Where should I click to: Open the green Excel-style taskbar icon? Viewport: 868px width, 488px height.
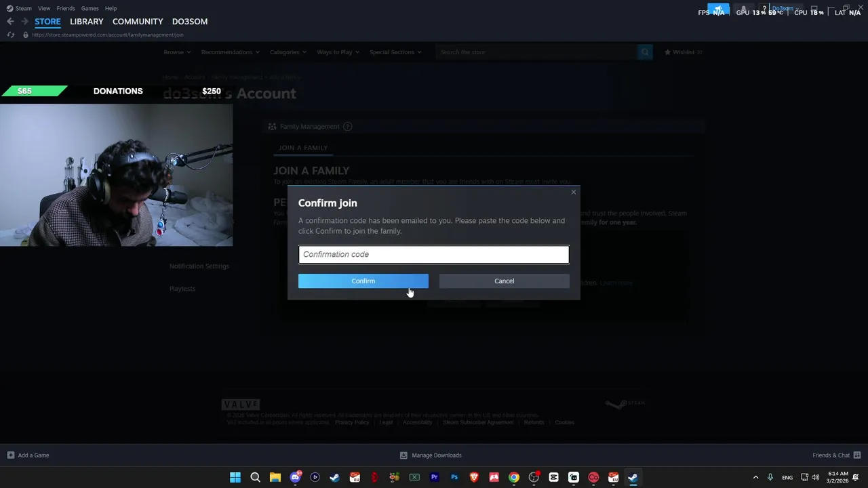[x=414, y=478]
